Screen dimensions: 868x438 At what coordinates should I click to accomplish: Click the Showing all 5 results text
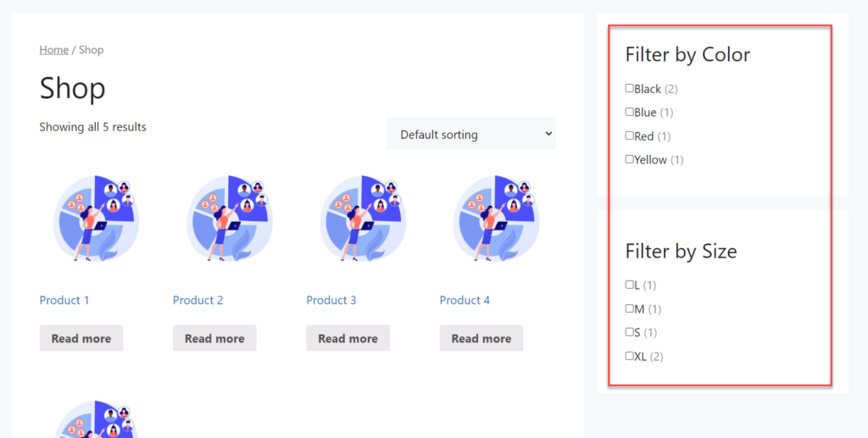[93, 127]
